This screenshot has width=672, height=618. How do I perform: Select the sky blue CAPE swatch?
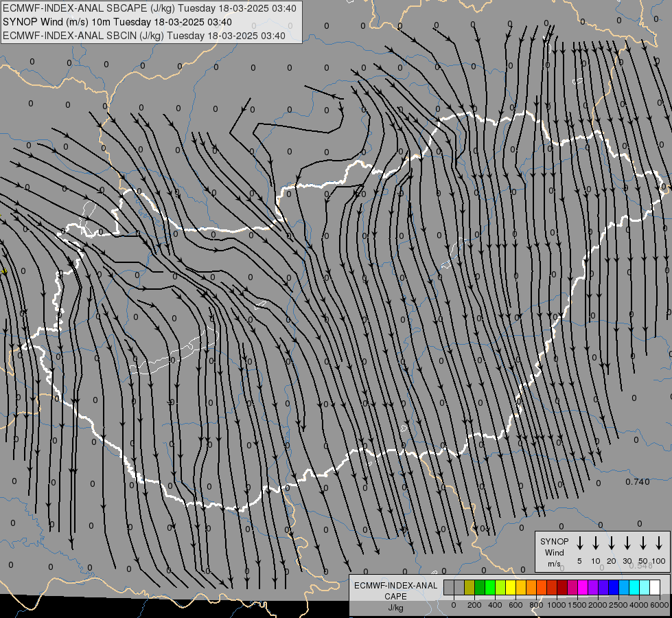coord(623,587)
